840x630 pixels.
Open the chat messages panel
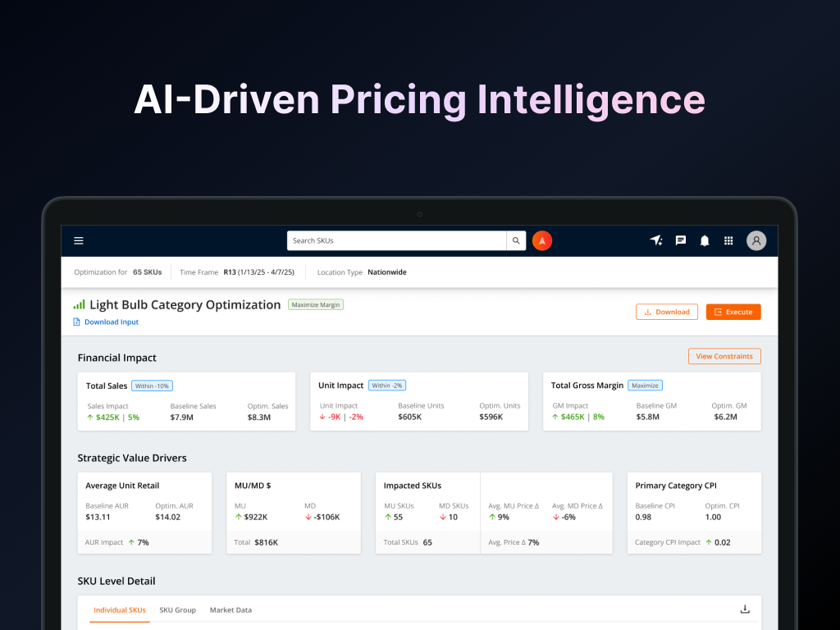click(680, 240)
